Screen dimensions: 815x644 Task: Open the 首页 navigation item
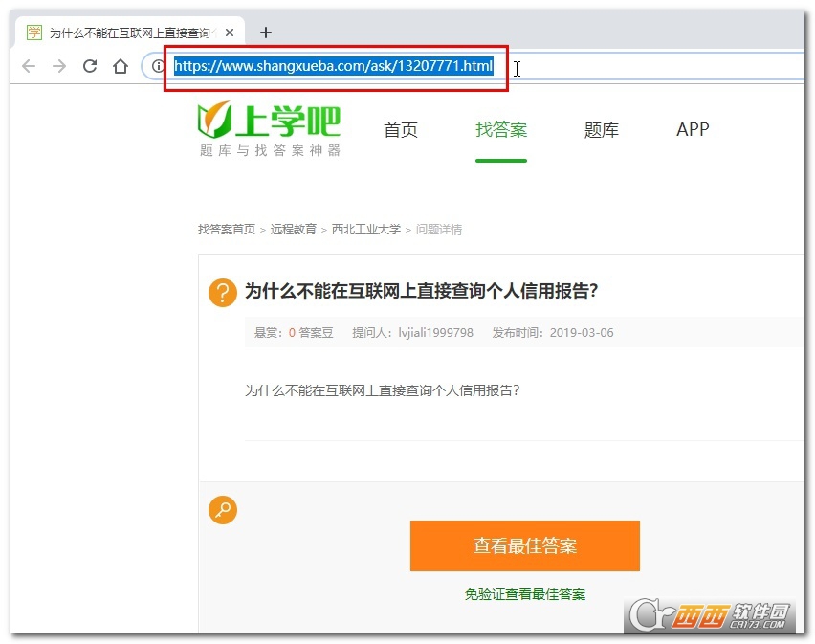click(x=401, y=129)
